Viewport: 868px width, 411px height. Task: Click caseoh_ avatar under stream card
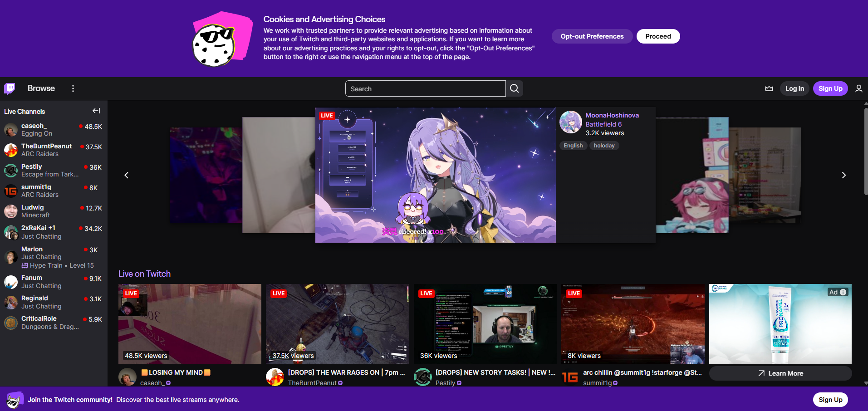click(128, 377)
